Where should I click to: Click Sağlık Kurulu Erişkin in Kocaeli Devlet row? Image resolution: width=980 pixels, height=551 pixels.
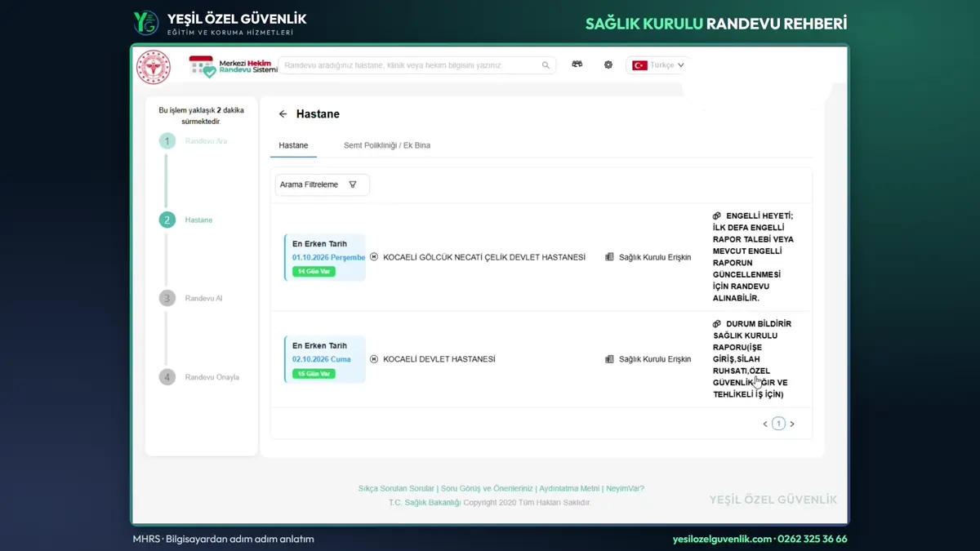(655, 359)
